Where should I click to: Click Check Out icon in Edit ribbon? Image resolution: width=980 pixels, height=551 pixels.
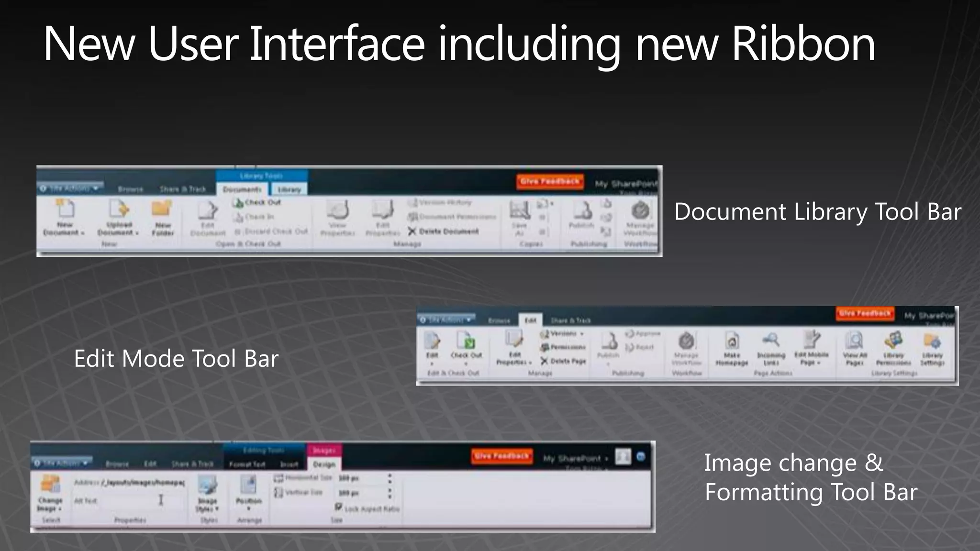(466, 342)
